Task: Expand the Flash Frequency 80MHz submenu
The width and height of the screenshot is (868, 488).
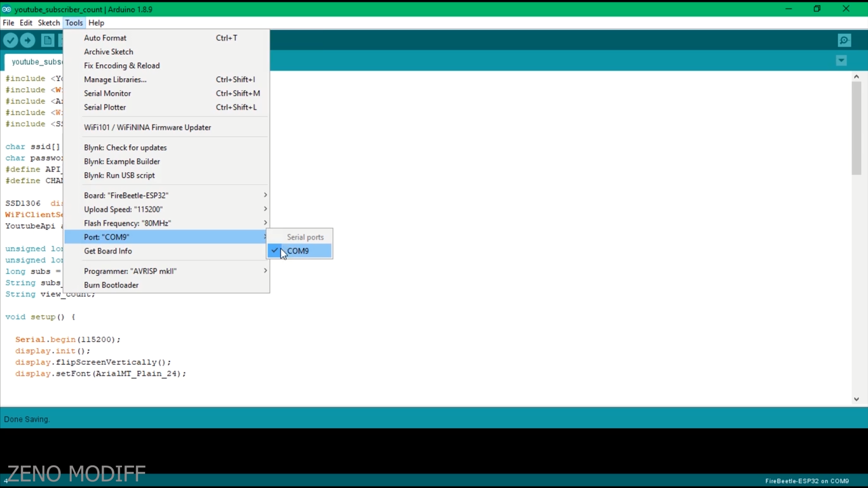Action: [x=167, y=223]
